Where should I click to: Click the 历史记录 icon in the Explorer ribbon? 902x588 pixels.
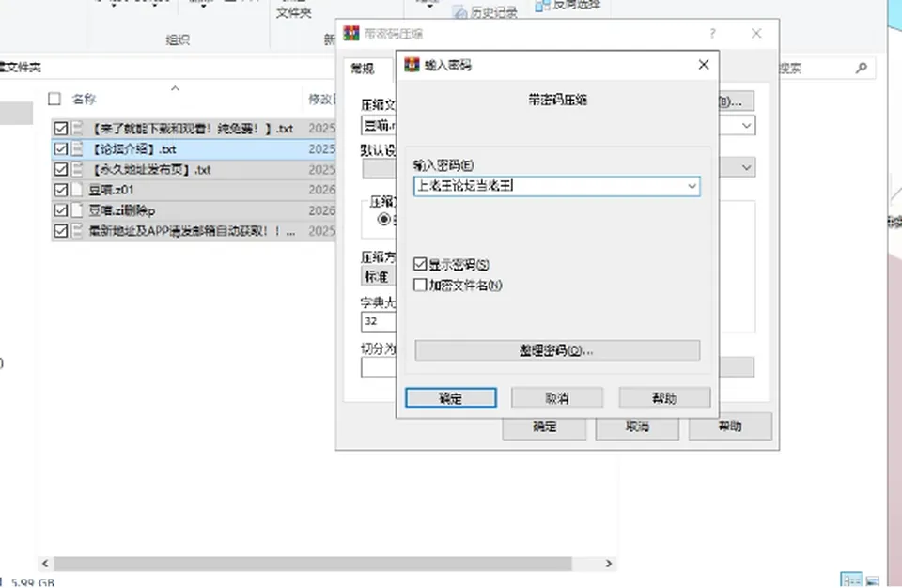pos(460,12)
